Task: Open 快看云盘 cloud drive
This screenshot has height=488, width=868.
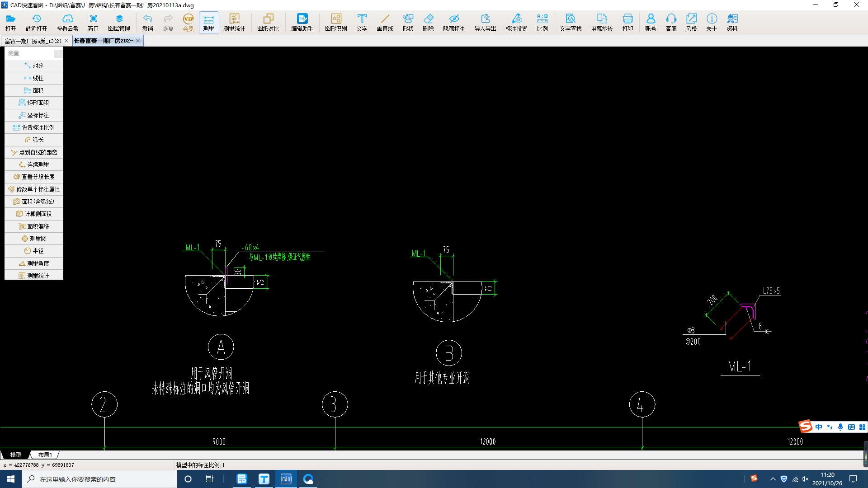Action: pos(67,23)
